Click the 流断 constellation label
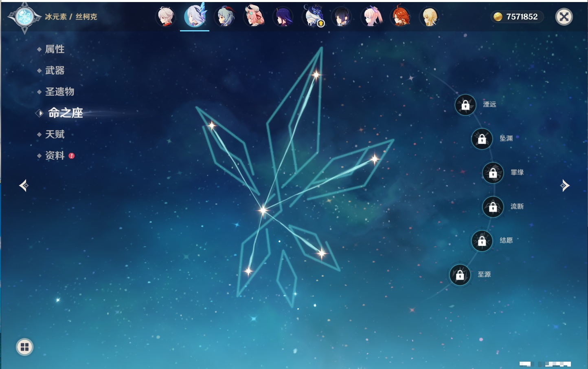The height and width of the screenshot is (369, 588). (x=517, y=206)
